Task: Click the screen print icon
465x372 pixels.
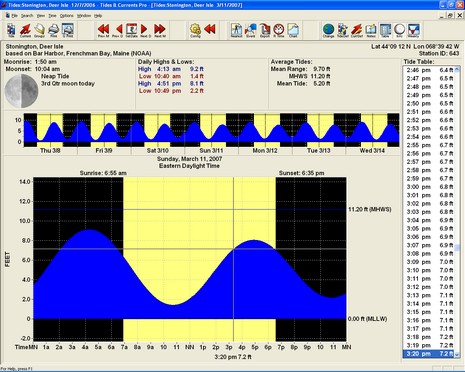Action: pos(68,30)
